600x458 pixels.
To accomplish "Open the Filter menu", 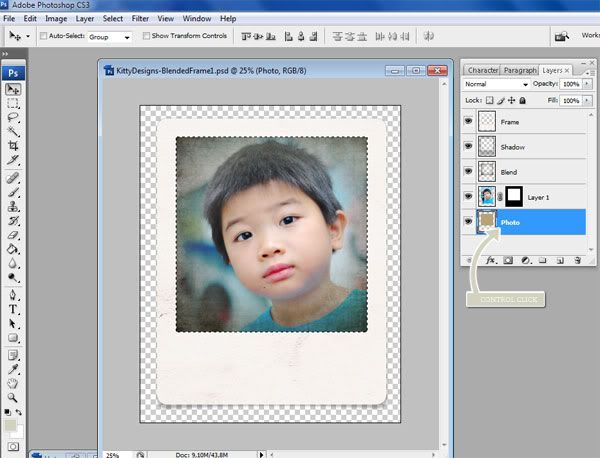I will click(x=140, y=18).
